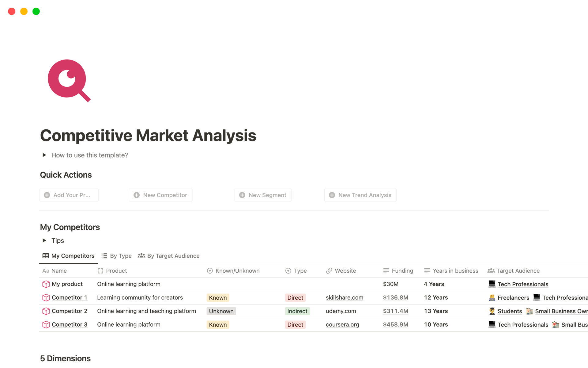The image size is (588, 368).
Task: Click the cube icon beside "Competitor 3"
Action: click(x=46, y=324)
